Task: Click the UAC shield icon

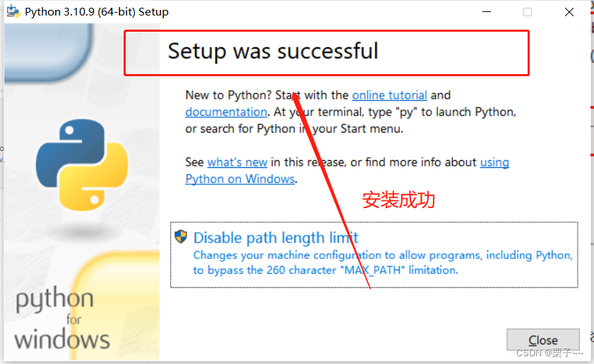Action: (181, 237)
